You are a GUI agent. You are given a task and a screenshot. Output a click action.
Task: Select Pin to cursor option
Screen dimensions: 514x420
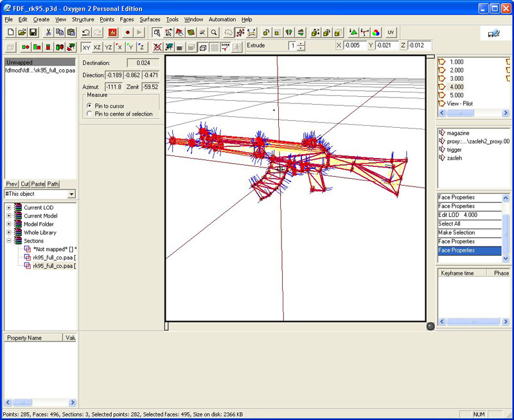[x=89, y=105]
